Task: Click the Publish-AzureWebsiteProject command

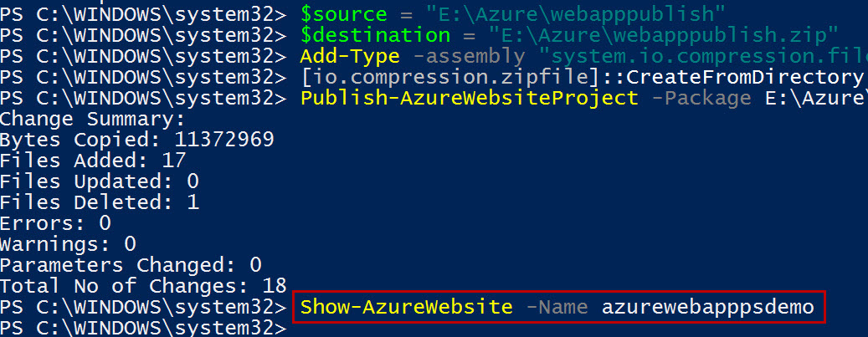Action: coord(469,99)
